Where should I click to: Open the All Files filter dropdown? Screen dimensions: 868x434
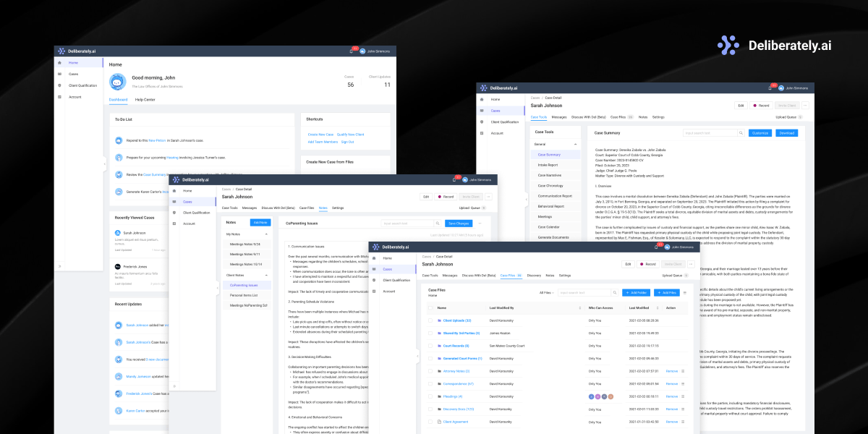click(547, 293)
